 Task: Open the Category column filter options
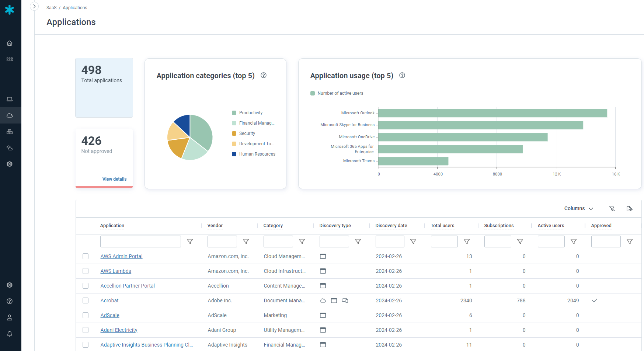302,241
